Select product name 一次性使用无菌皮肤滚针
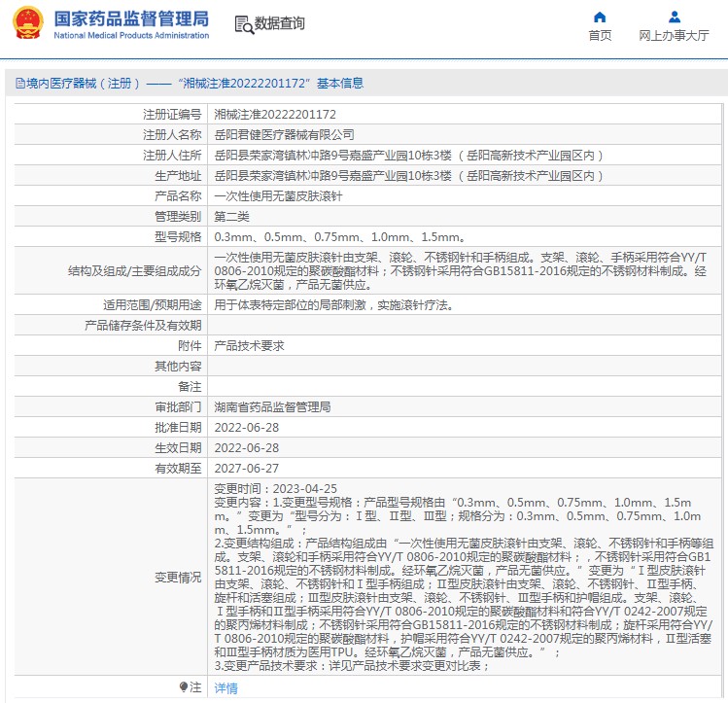The height and width of the screenshot is (703, 728). tap(278, 196)
